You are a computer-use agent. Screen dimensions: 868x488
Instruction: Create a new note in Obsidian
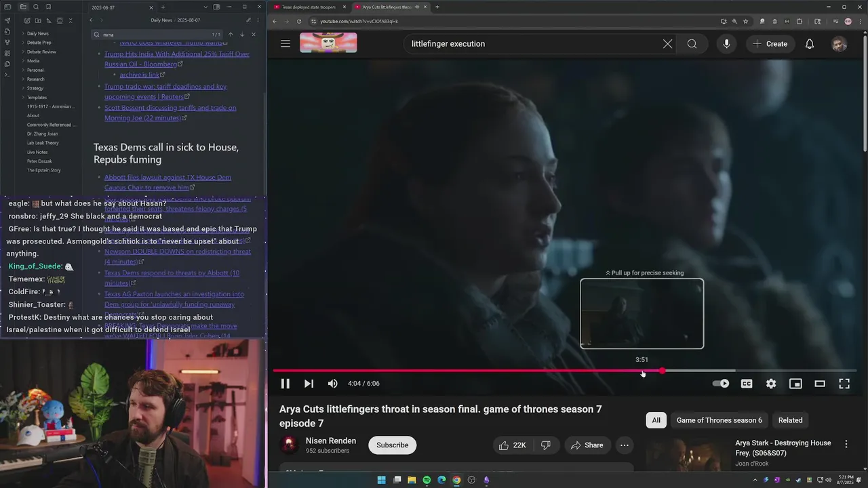coord(26,21)
